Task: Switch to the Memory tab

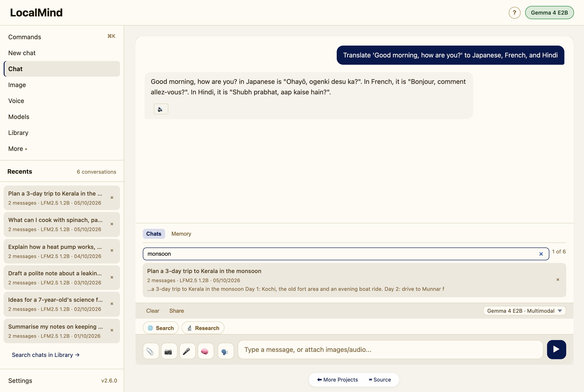Action: (x=181, y=234)
